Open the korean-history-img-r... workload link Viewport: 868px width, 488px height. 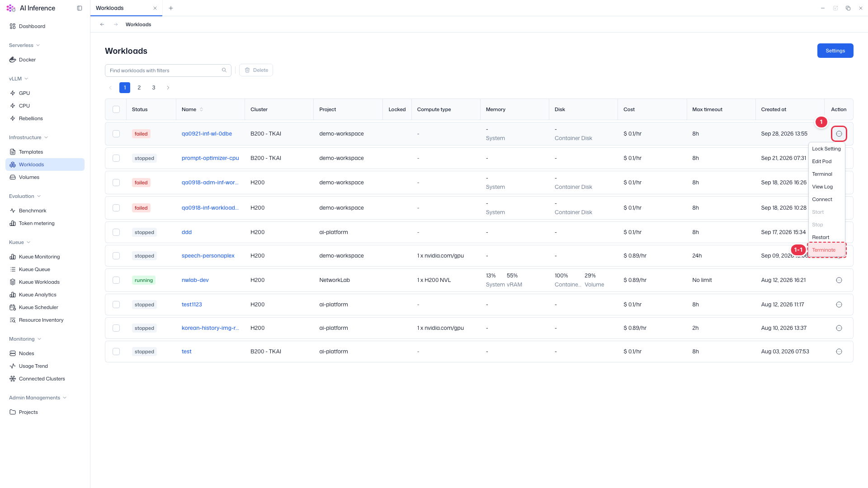point(210,328)
